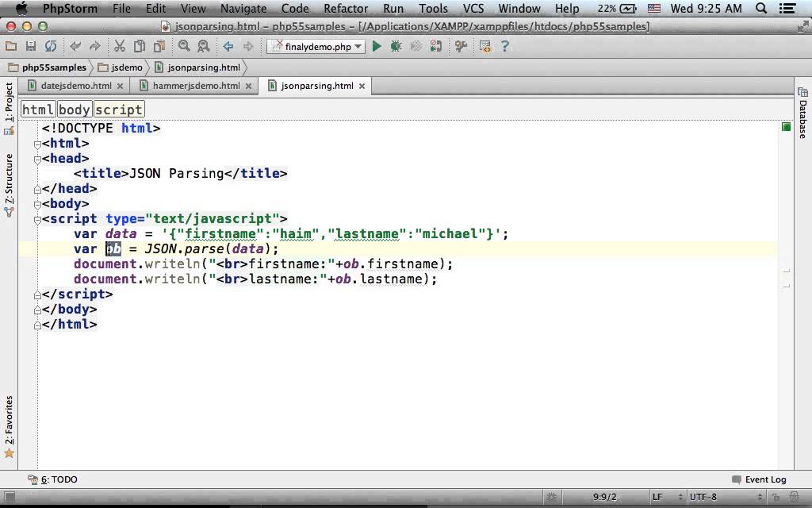The width and height of the screenshot is (812, 508).
Task: Synchronize files using the refresh arrows icon
Action: 50,47
